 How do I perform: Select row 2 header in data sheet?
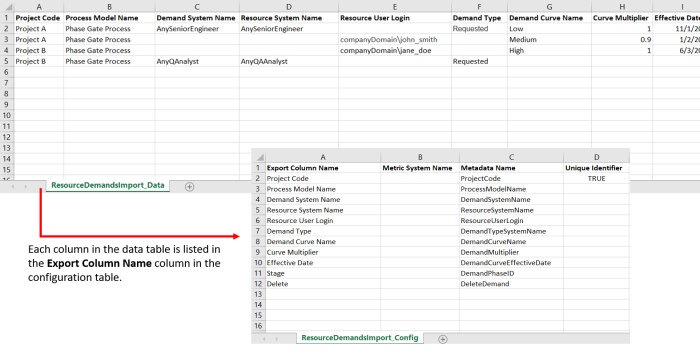tap(7, 29)
